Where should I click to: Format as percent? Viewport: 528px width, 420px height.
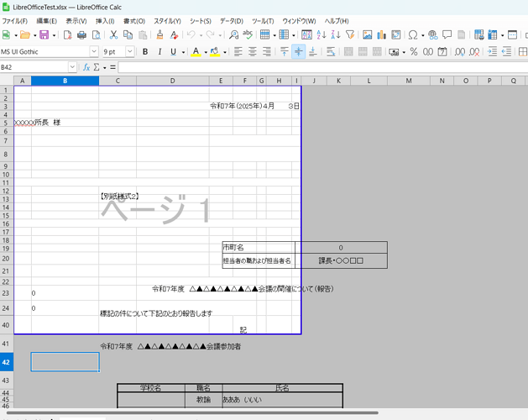click(x=414, y=51)
